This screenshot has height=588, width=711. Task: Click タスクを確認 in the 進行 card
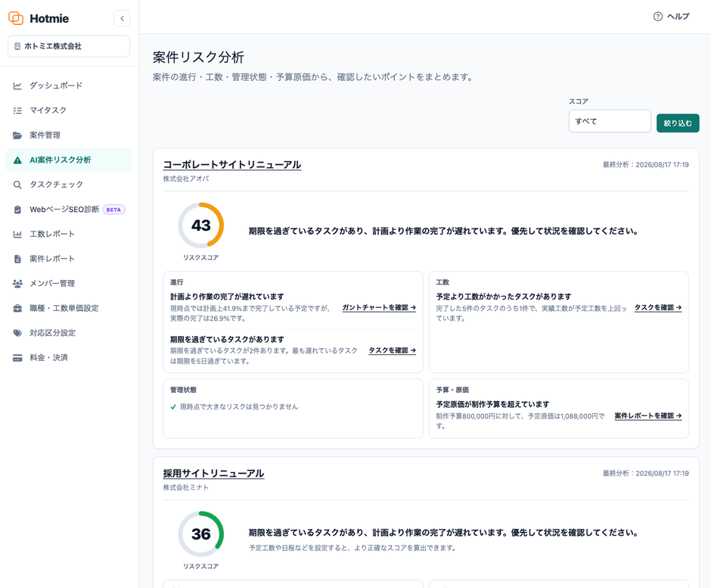pos(393,350)
